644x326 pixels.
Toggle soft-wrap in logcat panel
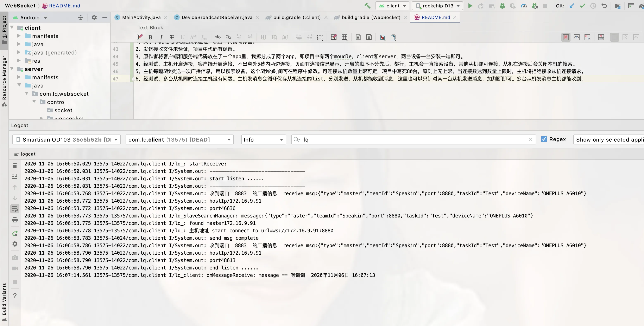[x=15, y=209]
